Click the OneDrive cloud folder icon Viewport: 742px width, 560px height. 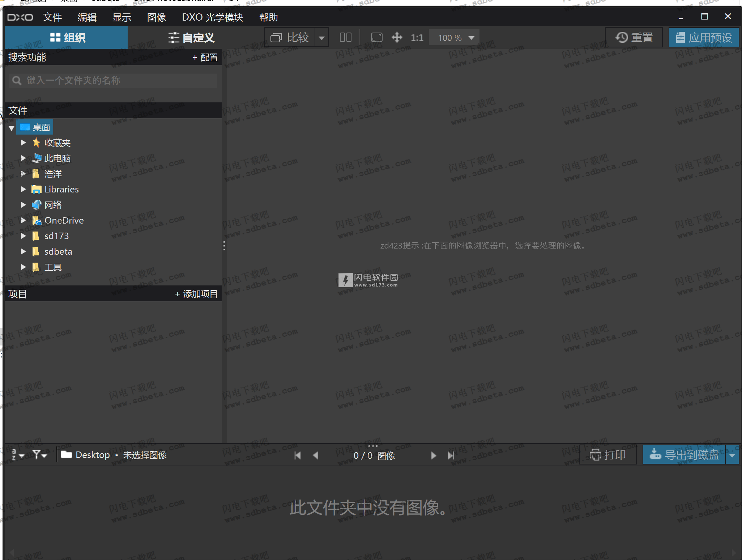(x=37, y=220)
